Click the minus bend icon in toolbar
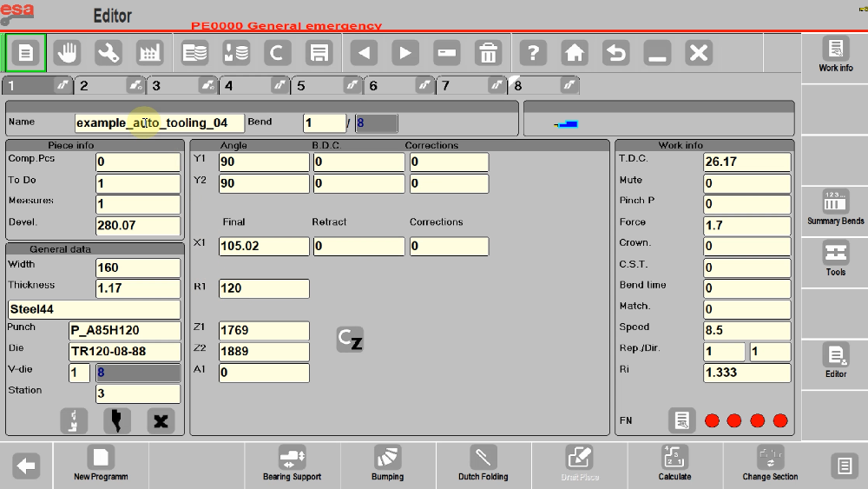Image resolution: width=868 pixels, height=489 pixels. (447, 53)
